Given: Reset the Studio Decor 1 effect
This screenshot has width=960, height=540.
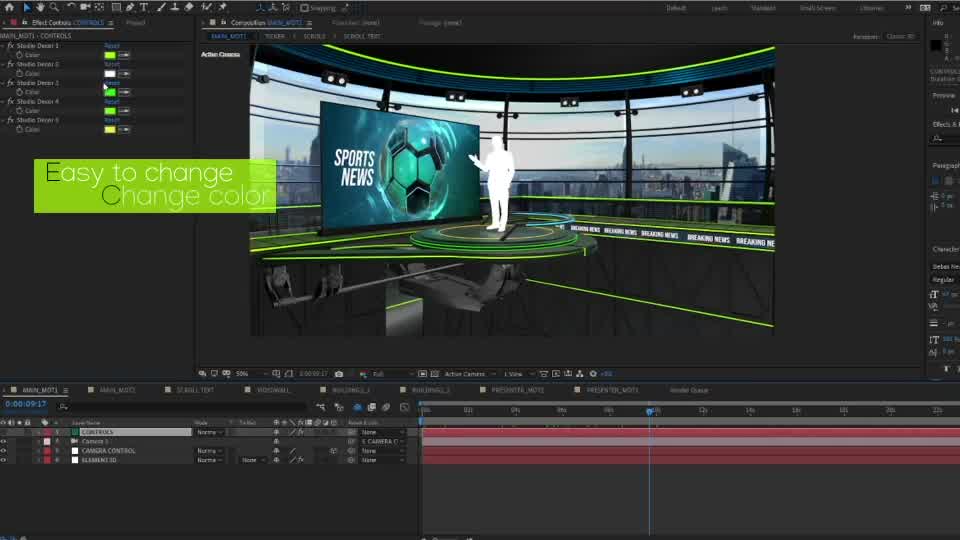Looking at the screenshot, I should (x=111, y=46).
